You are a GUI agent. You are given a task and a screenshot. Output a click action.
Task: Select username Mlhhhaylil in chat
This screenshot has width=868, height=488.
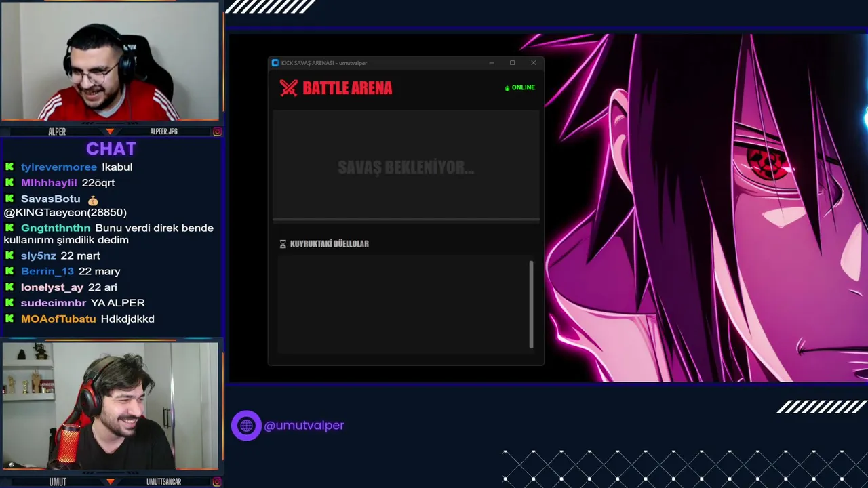point(49,182)
